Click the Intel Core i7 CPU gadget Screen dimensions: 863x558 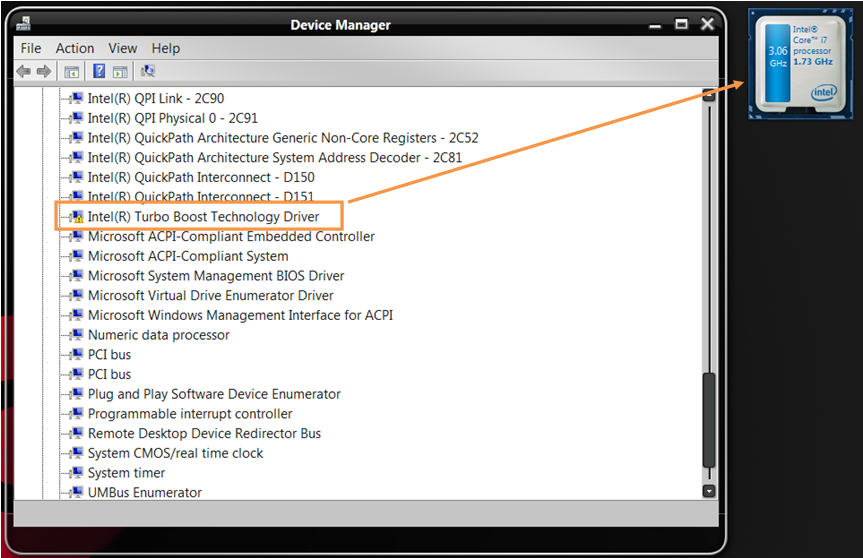tap(800, 64)
